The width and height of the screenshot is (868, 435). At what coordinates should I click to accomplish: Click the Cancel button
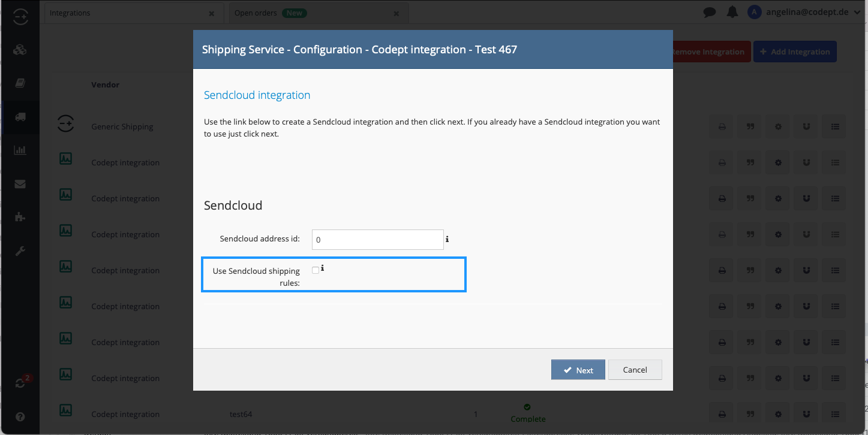tap(635, 370)
